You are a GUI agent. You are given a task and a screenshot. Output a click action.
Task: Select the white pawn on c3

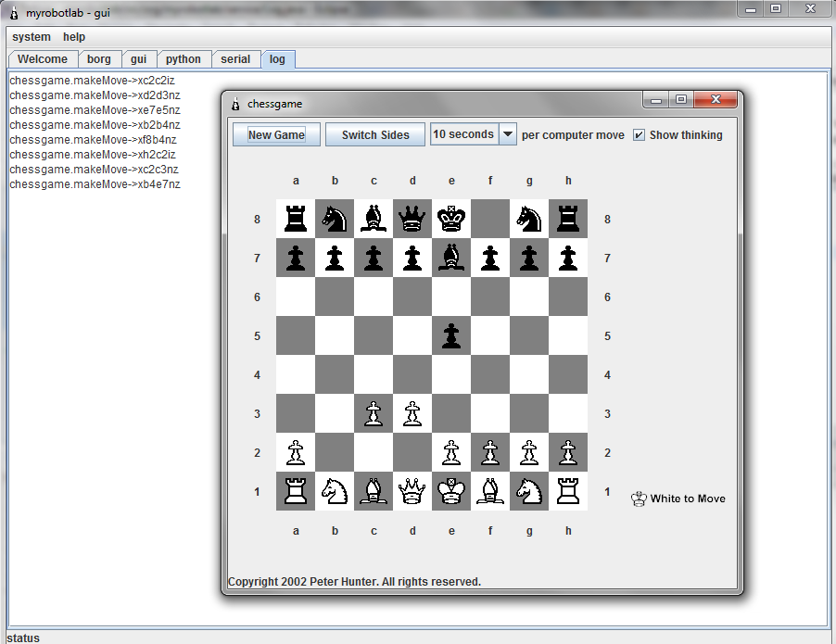pyautogui.click(x=374, y=413)
